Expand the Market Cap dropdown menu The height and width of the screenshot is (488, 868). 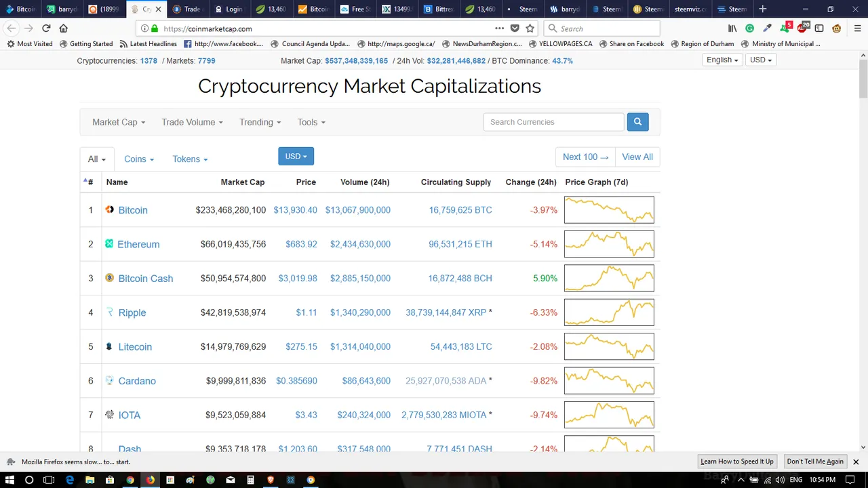(x=119, y=122)
